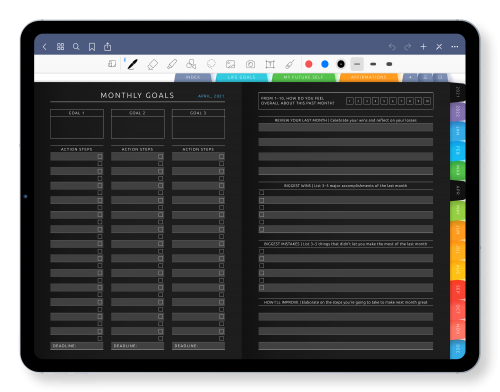
Task: Go to the FEB month tab
Action: (458, 150)
